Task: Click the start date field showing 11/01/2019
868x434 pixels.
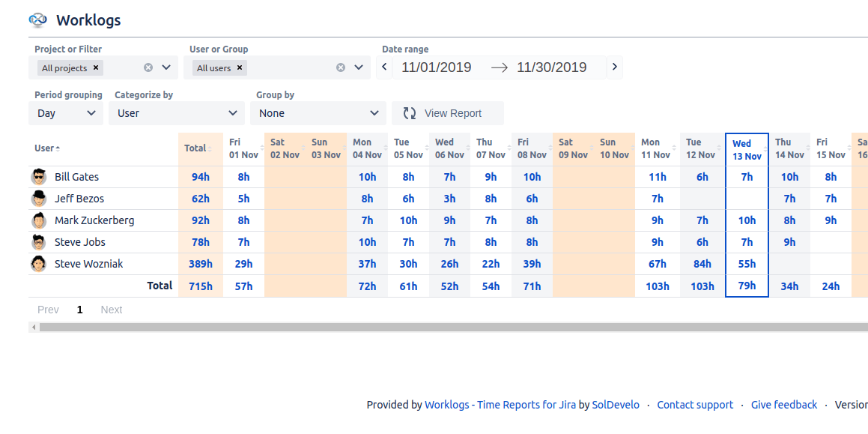Action: [x=435, y=67]
